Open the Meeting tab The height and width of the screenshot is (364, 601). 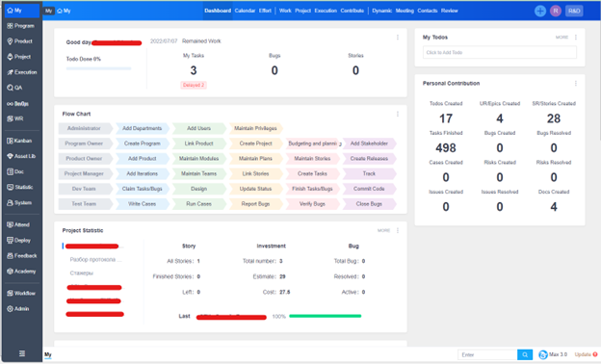click(405, 11)
